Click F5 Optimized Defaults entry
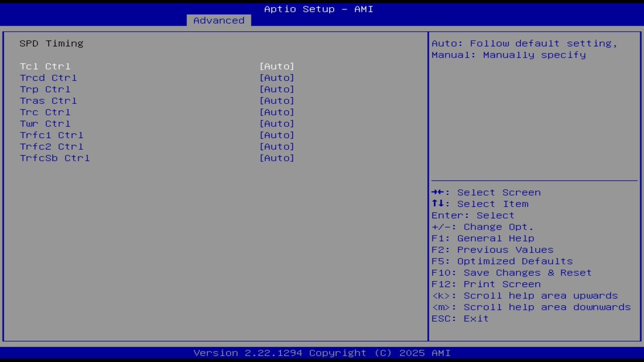This screenshot has height=362, width=644. (502, 261)
